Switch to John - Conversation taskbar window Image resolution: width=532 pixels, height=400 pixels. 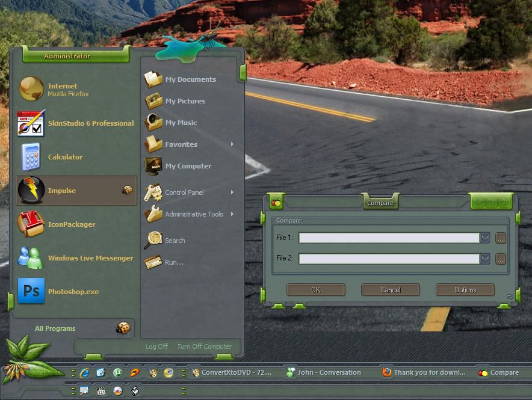tap(324, 372)
